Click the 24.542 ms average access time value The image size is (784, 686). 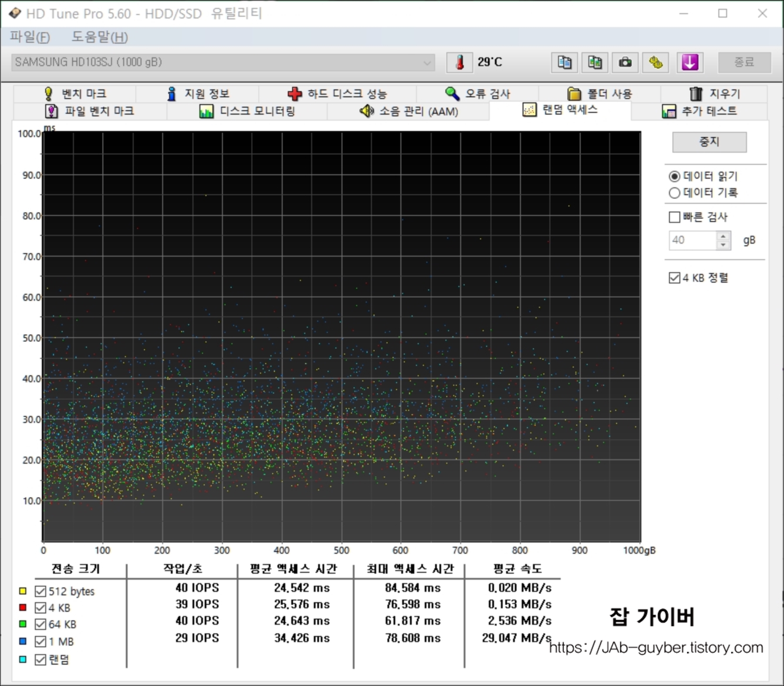click(x=302, y=588)
